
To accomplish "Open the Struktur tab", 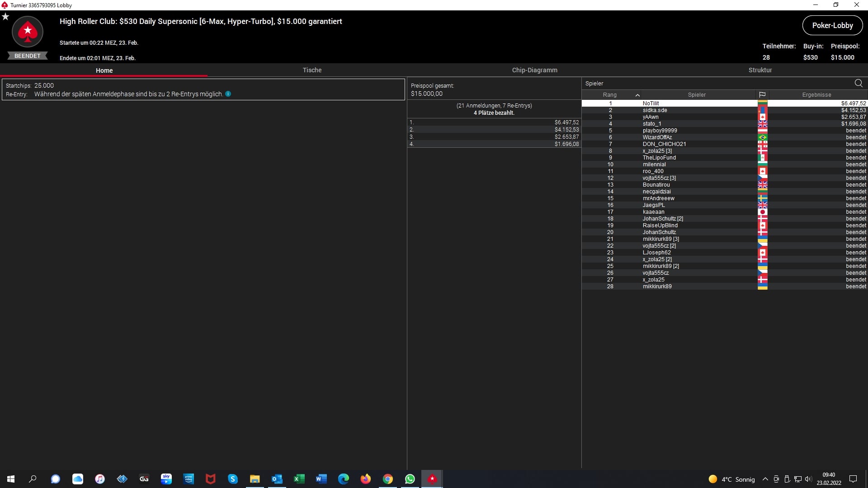I will (760, 70).
